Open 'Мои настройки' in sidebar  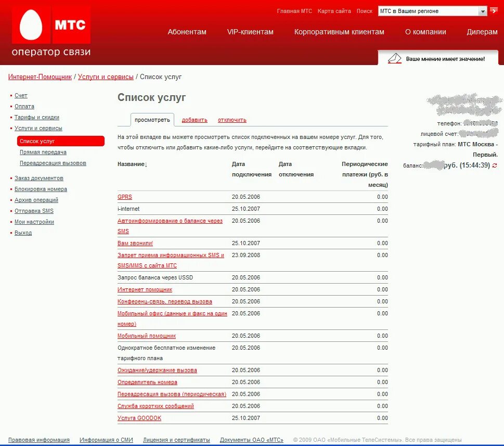click(34, 222)
